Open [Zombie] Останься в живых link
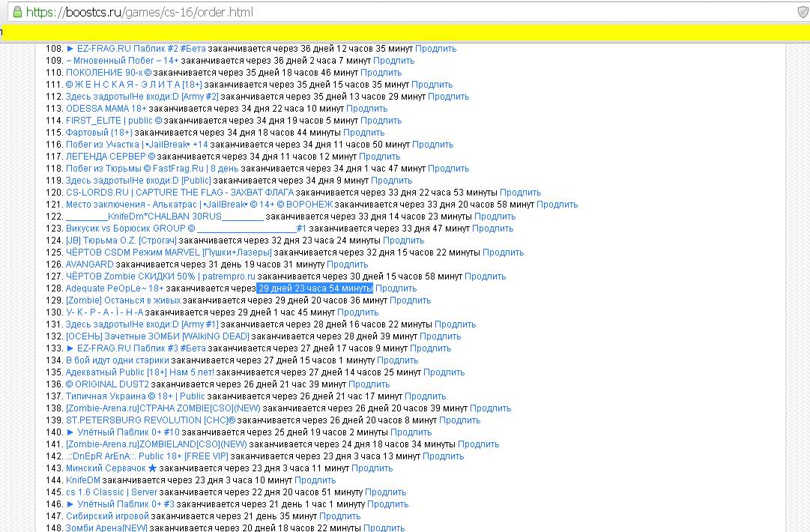This screenshot has width=810, height=532. pos(124,300)
